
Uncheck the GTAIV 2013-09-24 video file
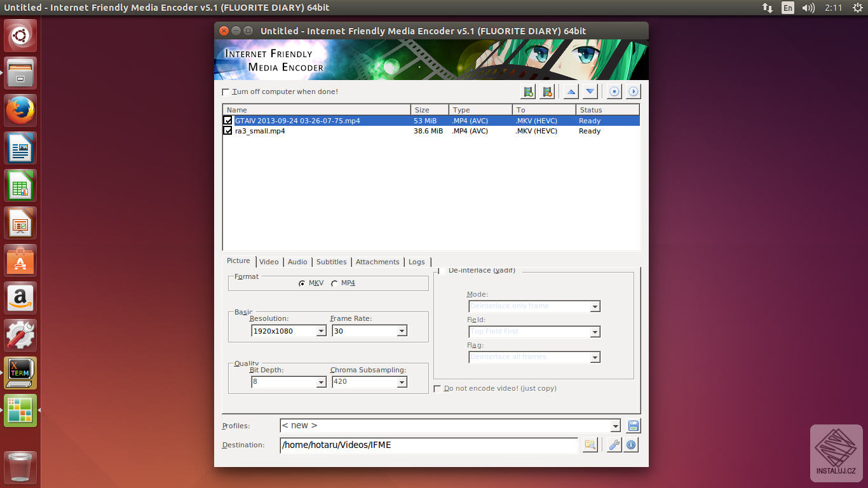[x=228, y=120]
